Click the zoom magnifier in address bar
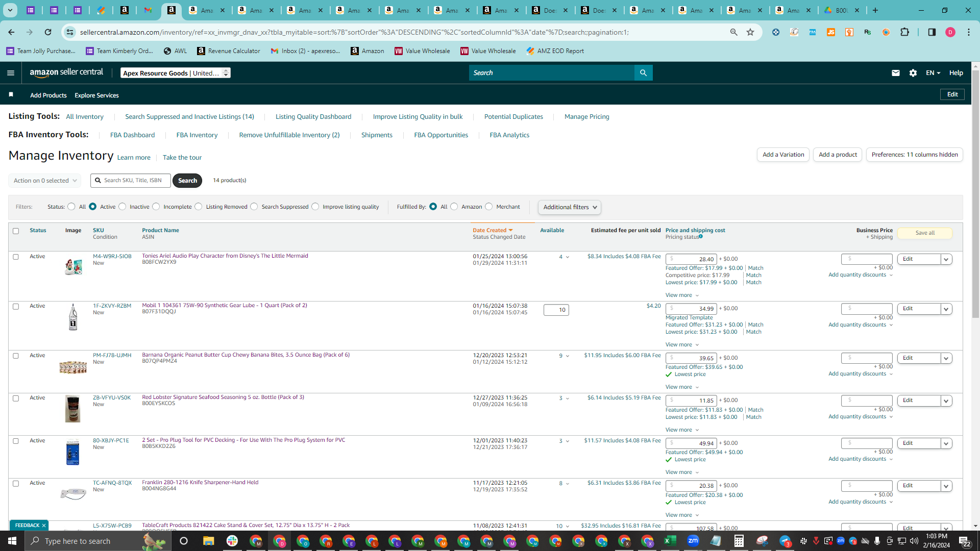980x551 pixels. pos(734,32)
